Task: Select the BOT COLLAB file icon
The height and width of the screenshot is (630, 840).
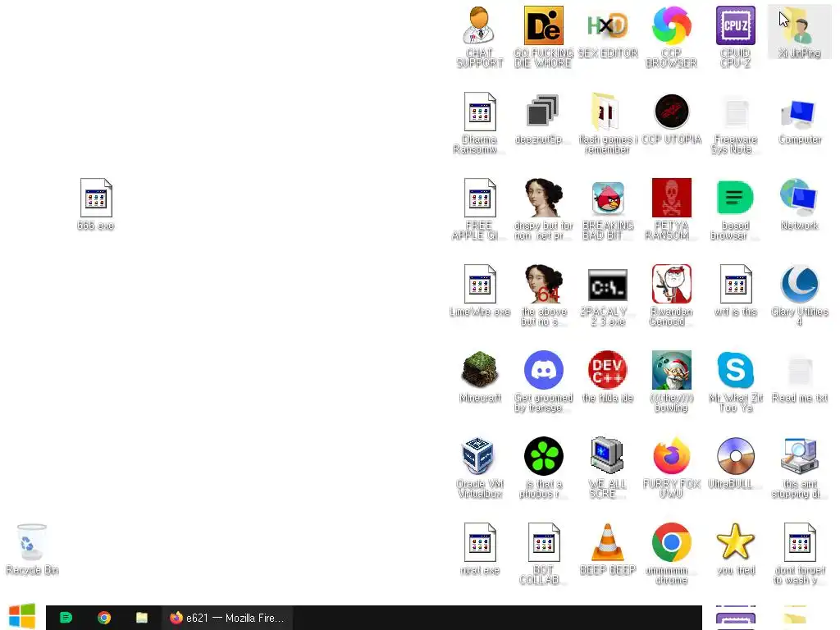Action: coord(543,543)
